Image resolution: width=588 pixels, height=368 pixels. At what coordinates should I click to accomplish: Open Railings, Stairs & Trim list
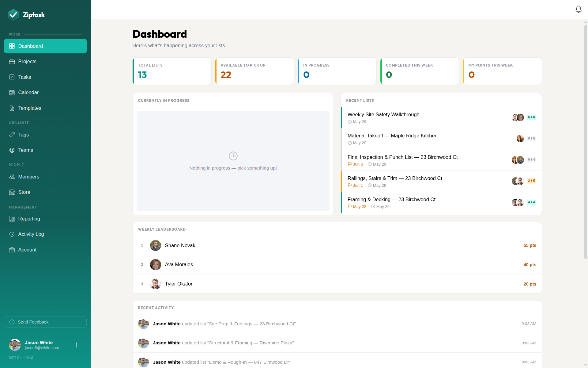[x=441, y=181]
